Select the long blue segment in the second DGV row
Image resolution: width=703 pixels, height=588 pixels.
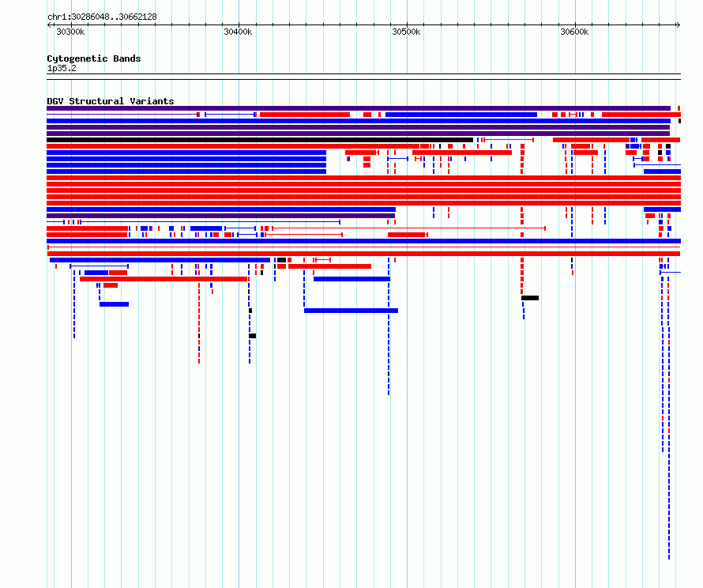[461, 115]
